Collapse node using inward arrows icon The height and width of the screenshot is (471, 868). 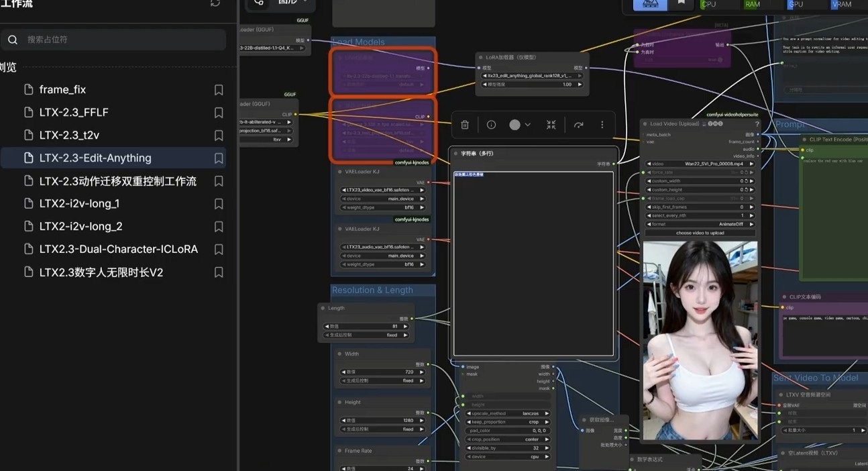(x=551, y=125)
